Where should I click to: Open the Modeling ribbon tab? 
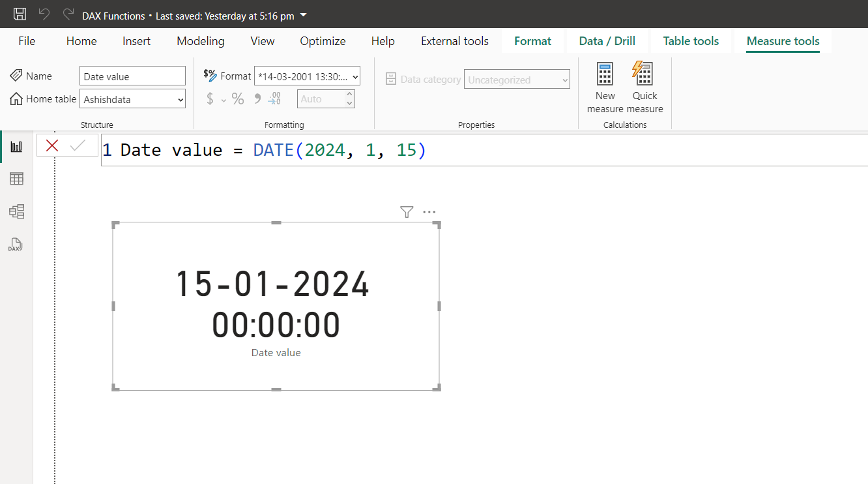pyautogui.click(x=200, y=40)
